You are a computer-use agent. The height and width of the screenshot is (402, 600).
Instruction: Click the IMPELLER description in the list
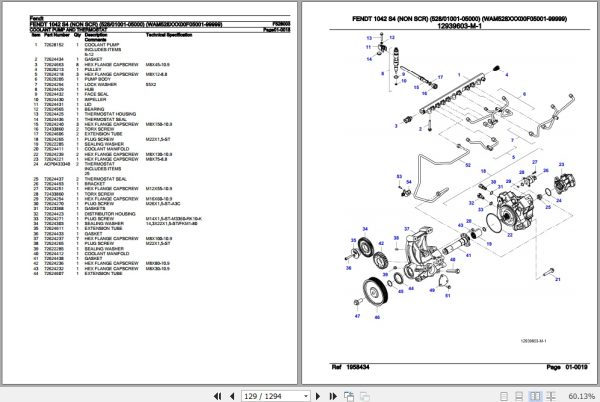95,99
